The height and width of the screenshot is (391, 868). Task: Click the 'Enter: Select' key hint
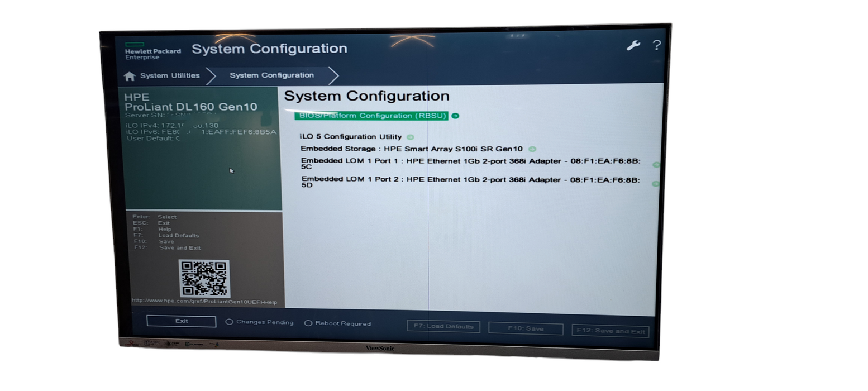pos(154,217)
